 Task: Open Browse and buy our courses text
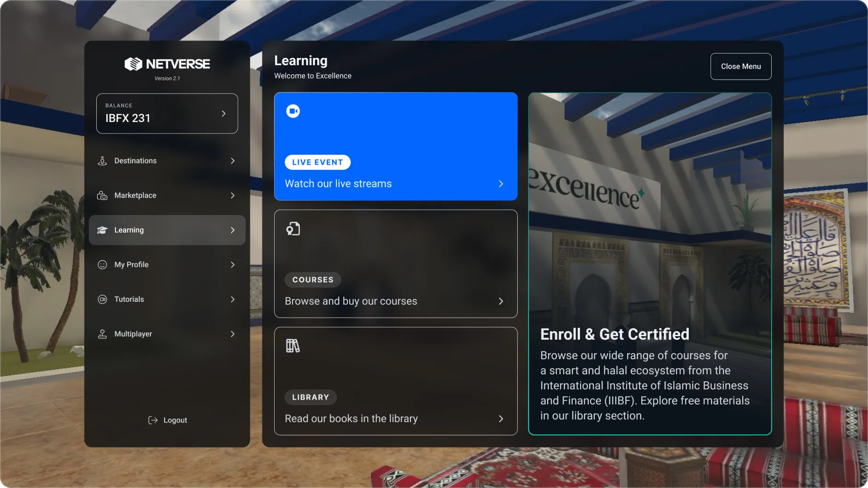(x=351, y=301)
